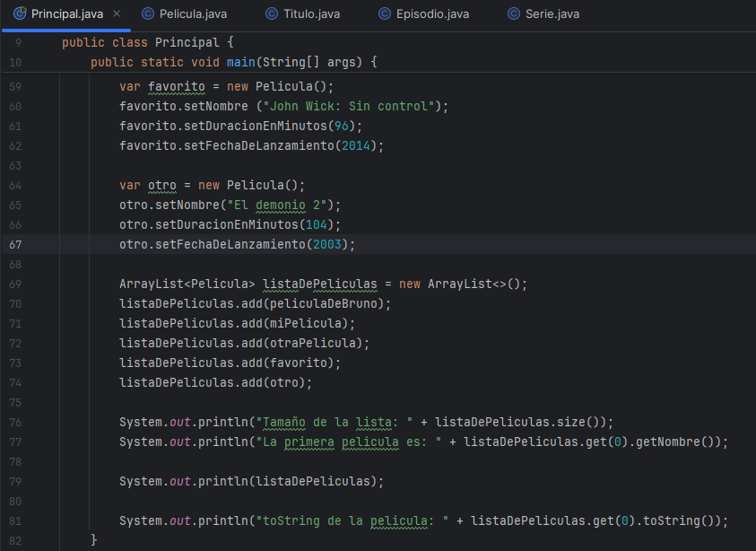Click the class icon on Titulo.java tab
Image resolution: width=756 pixels, height=551 pixels.
coord(272,14)
